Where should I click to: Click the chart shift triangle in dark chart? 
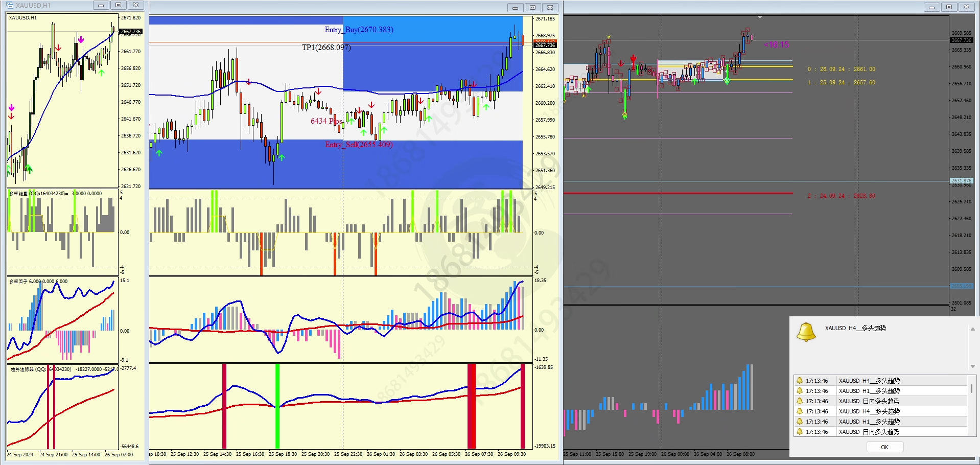[760, 17]
